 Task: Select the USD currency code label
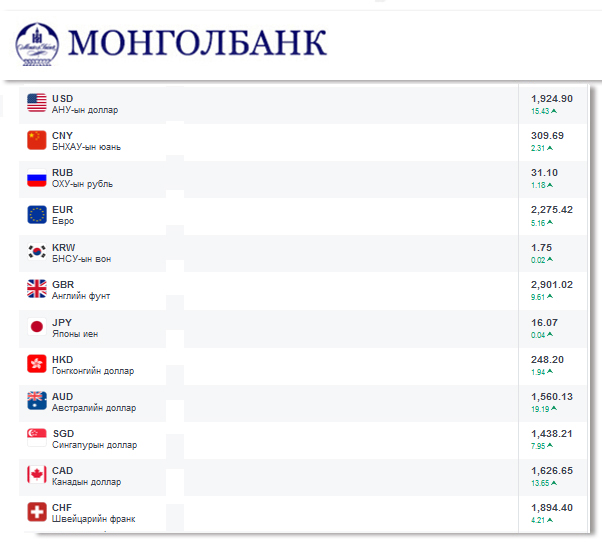click(x=62, y=98)
